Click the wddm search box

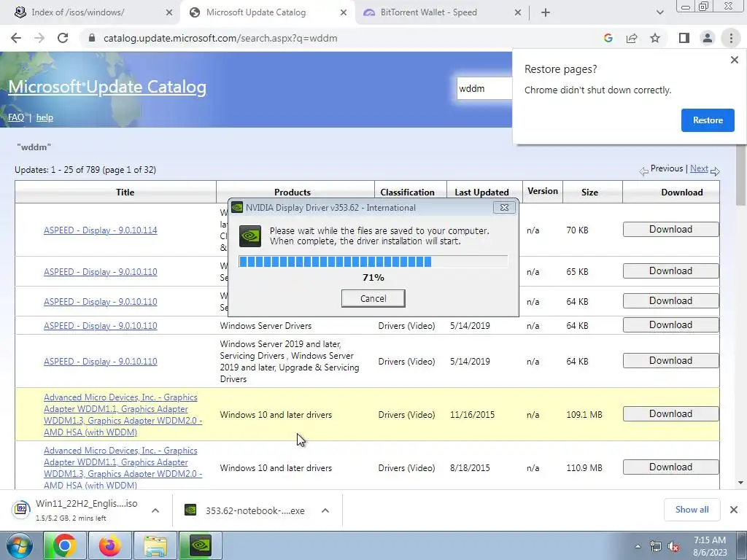pyautogui.click(x=484, y=88)
